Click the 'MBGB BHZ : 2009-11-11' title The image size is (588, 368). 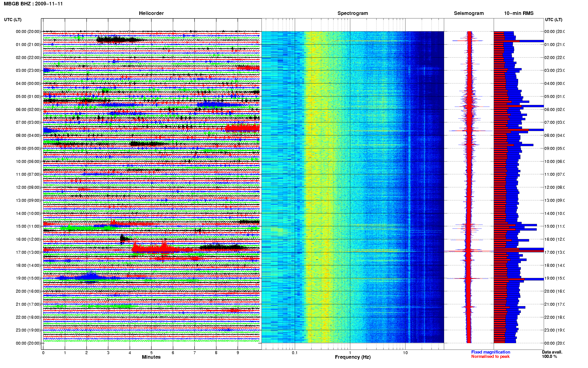(x=33, y=4)
